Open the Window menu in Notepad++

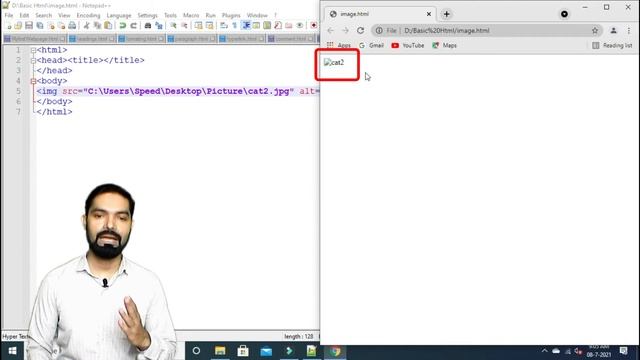[257, 15]
